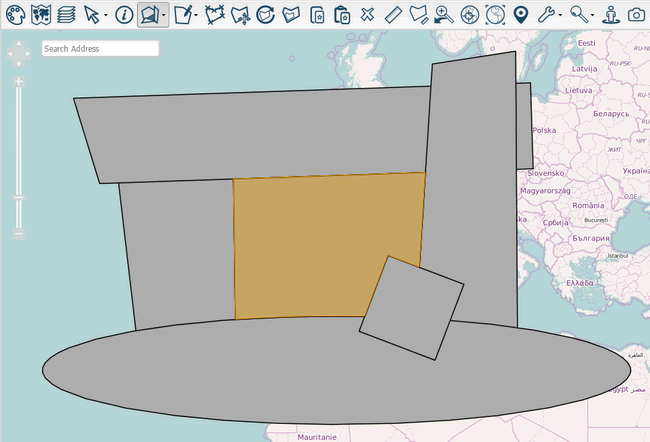Click the globe full extent icon

495,14
